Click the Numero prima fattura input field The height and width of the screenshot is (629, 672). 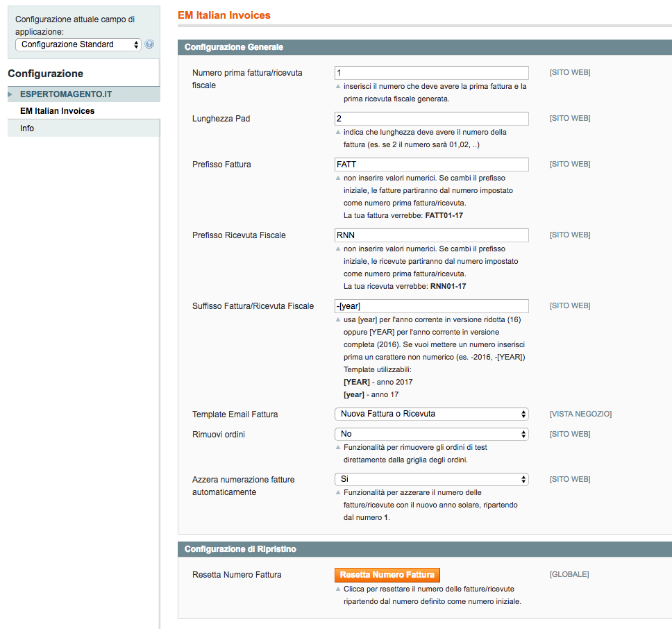tap(432, 73)
